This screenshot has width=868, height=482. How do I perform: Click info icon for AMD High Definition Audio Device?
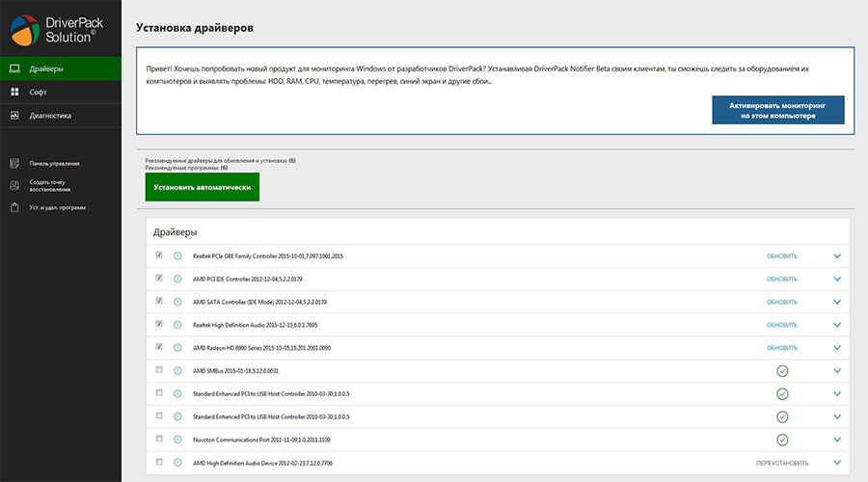[177, 463]
